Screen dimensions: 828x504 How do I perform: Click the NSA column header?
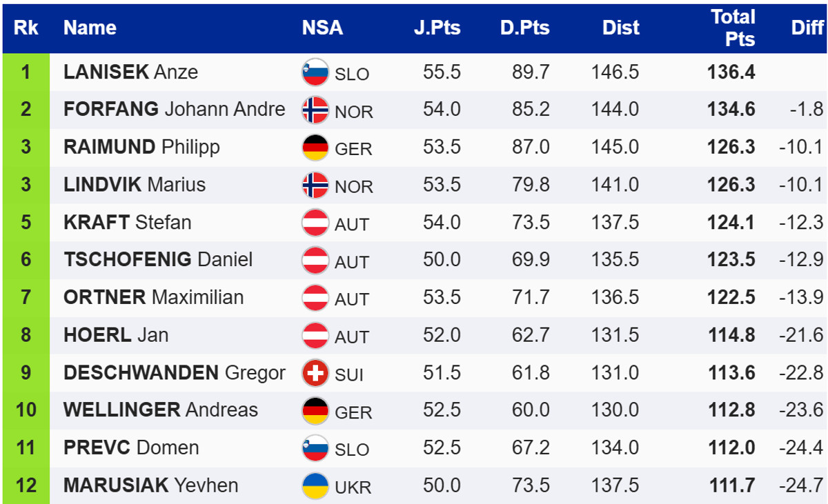(x=322, y=28)
